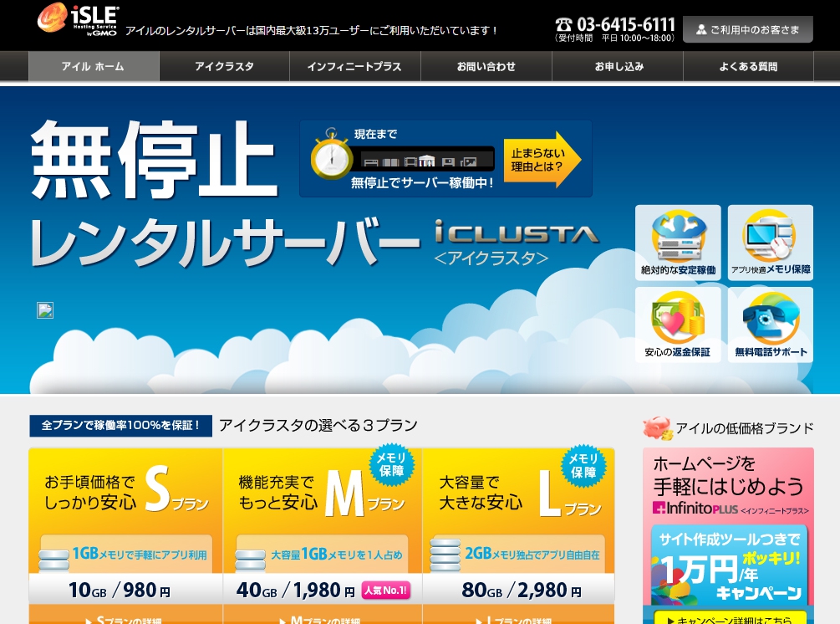Click the broken image placeholder icon
Screen dimensions: 840x624
45,309
